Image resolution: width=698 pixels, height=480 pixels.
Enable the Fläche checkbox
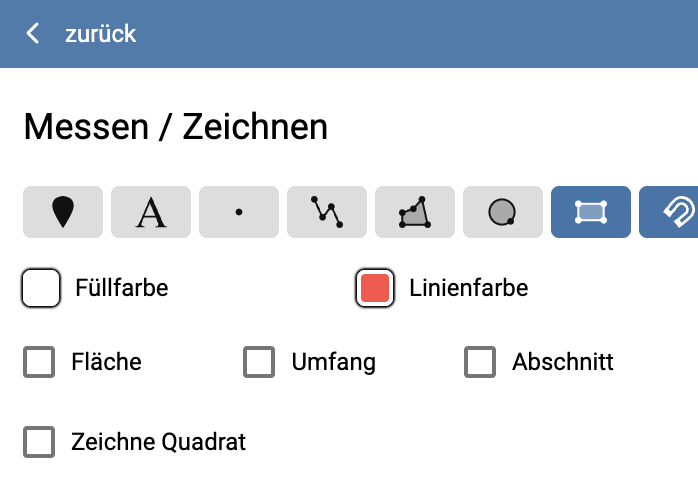point(39,362)
